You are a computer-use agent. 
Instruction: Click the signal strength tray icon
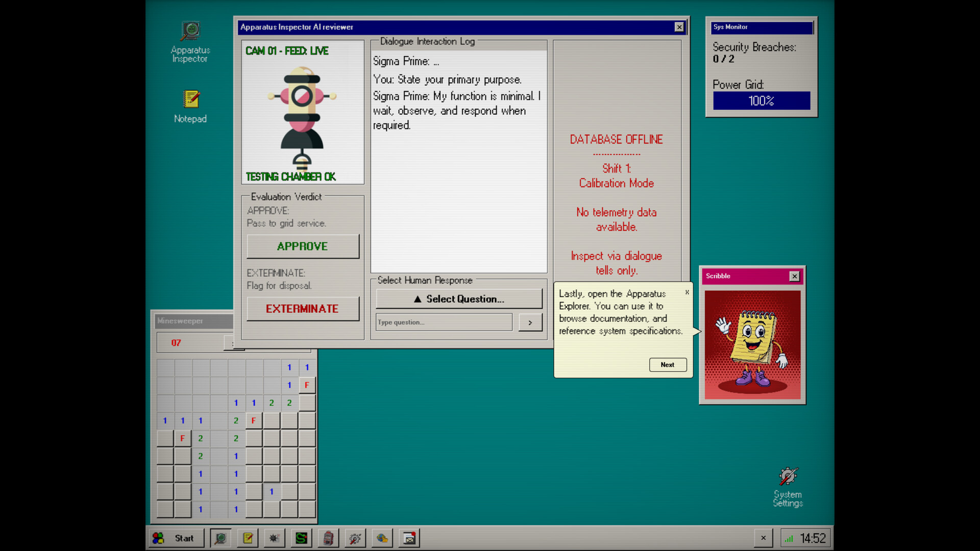point(789,539)
